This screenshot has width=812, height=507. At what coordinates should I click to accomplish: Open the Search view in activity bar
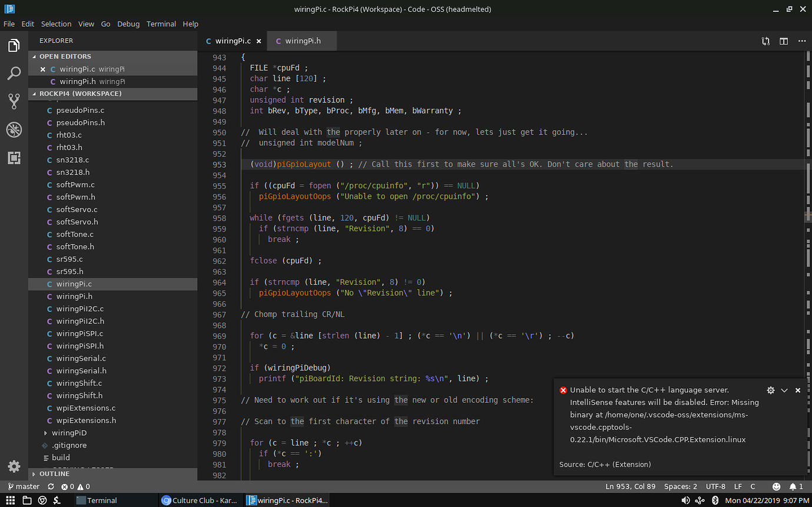click(14, 74)
